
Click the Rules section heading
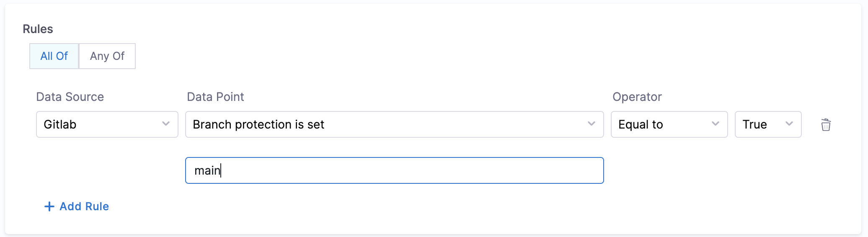[38, 29]
